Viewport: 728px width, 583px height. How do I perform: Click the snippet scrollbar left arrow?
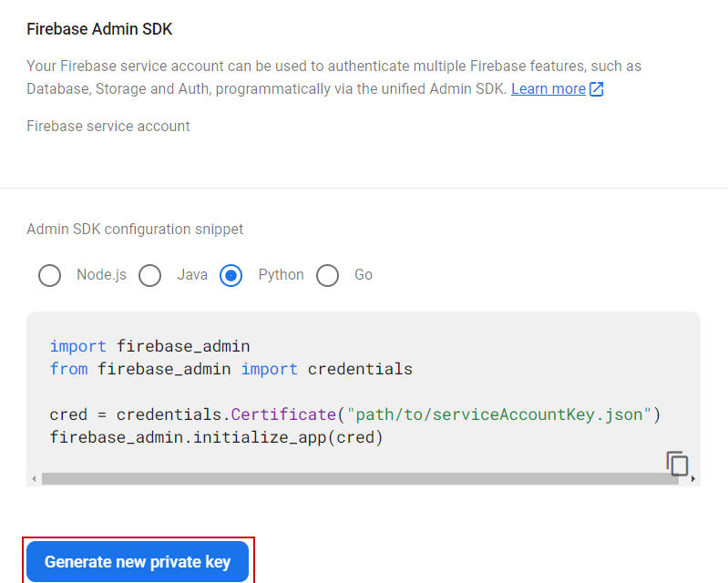(35, 479)
